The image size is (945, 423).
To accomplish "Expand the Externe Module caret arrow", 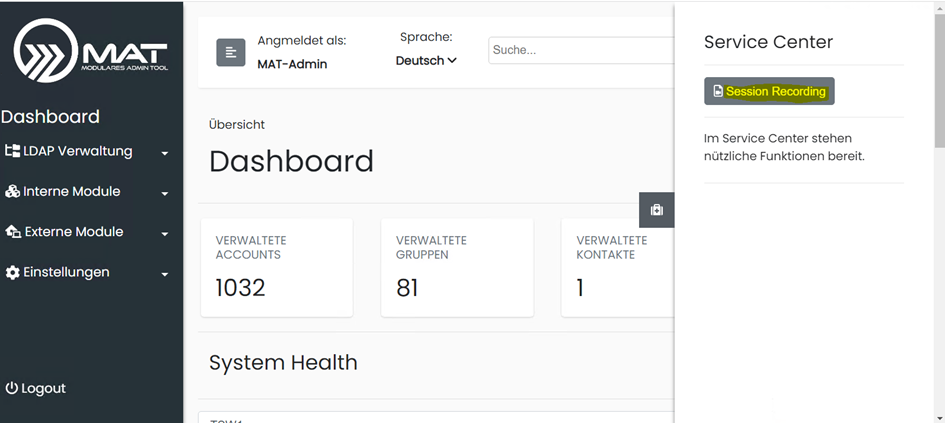I will 164,234.
